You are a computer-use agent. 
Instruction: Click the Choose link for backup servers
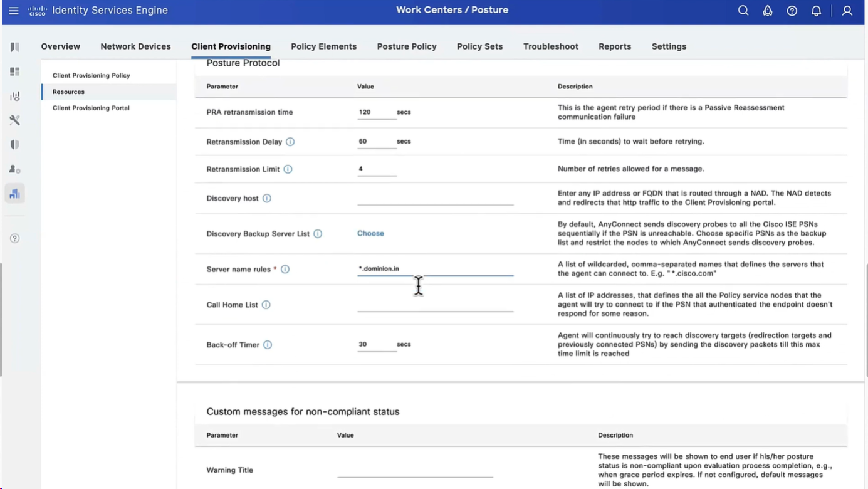(x=370, y=233)
